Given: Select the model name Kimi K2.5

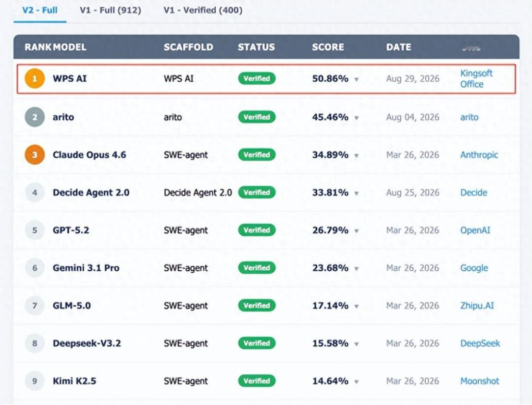Looking at the screenshot, I should (x=74, y=381).
